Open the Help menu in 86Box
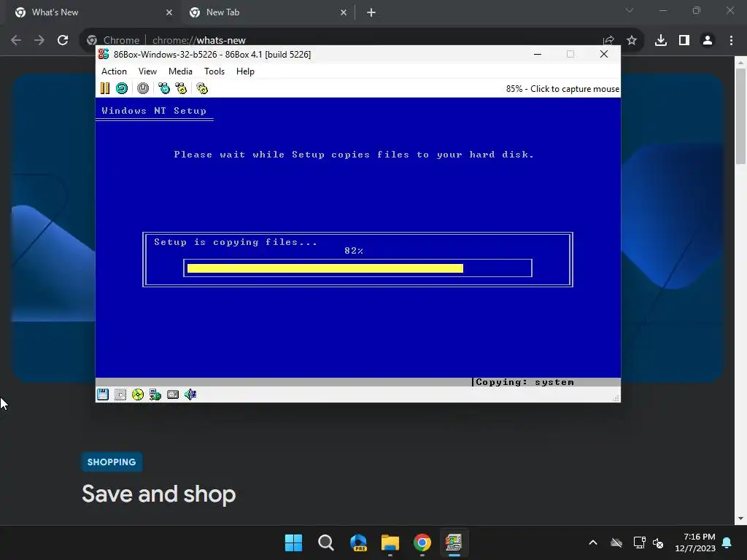This screenshot has width=747, height=560. (x=245, y=71)
